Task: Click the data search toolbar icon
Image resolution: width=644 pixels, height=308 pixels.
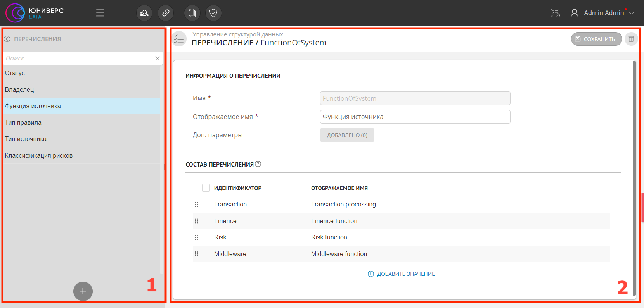Action: [144, 13]
